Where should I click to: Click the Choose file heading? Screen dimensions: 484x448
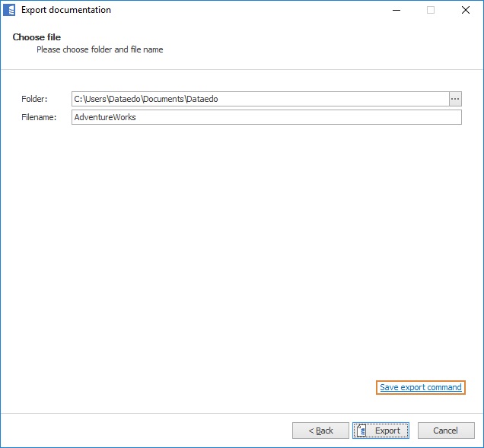point(37,37)
